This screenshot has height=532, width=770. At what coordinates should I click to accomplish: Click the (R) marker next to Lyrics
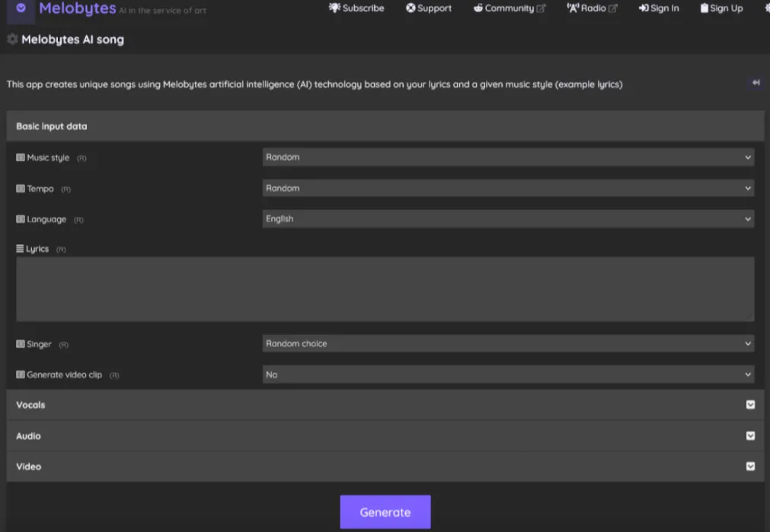[x=61, y=250]
